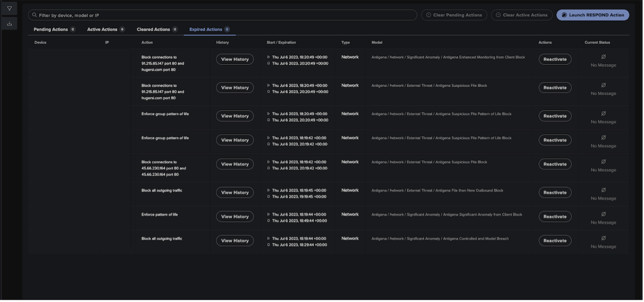Screen dimensions: 644x302
Task: Open the filter panel via the funnel icon
Action: pos(9,7)
